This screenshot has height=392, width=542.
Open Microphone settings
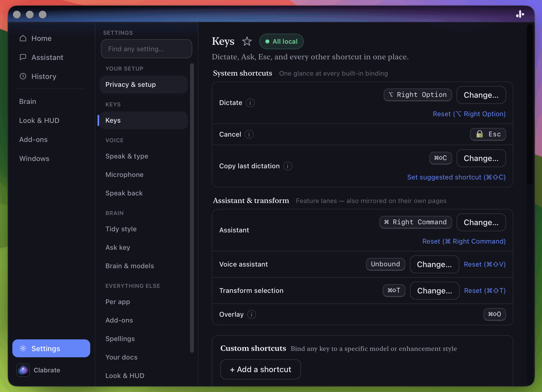point(124,175)
